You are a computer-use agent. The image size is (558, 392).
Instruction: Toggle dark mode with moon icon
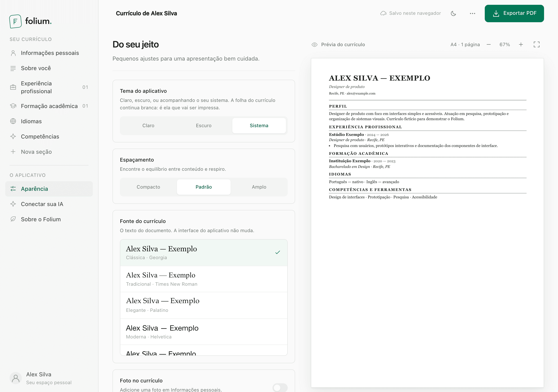tap(454, 13)
